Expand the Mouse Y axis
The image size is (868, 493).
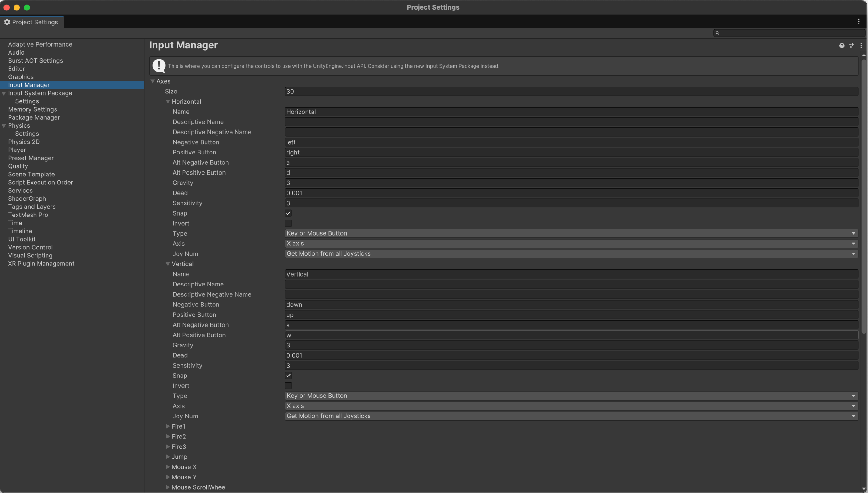tap(168, 477)
